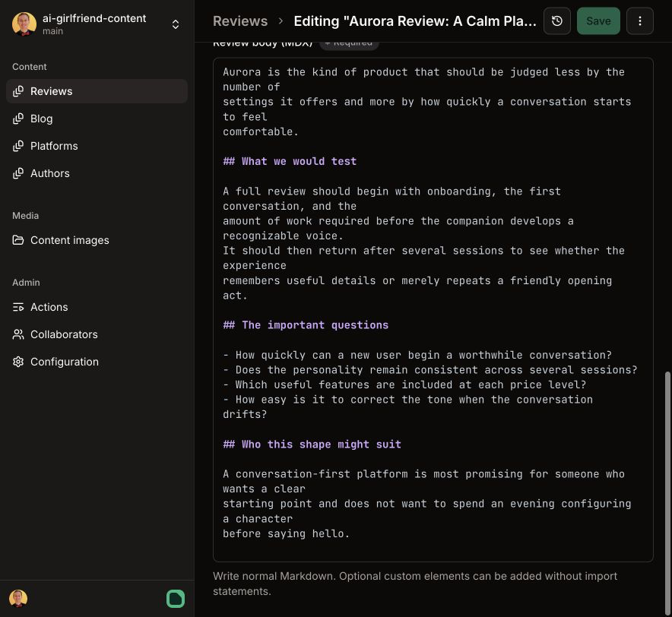Click the Platforms collection icon
The width and height of the screenshot is (672, 617).
click(x=18, y=146)
